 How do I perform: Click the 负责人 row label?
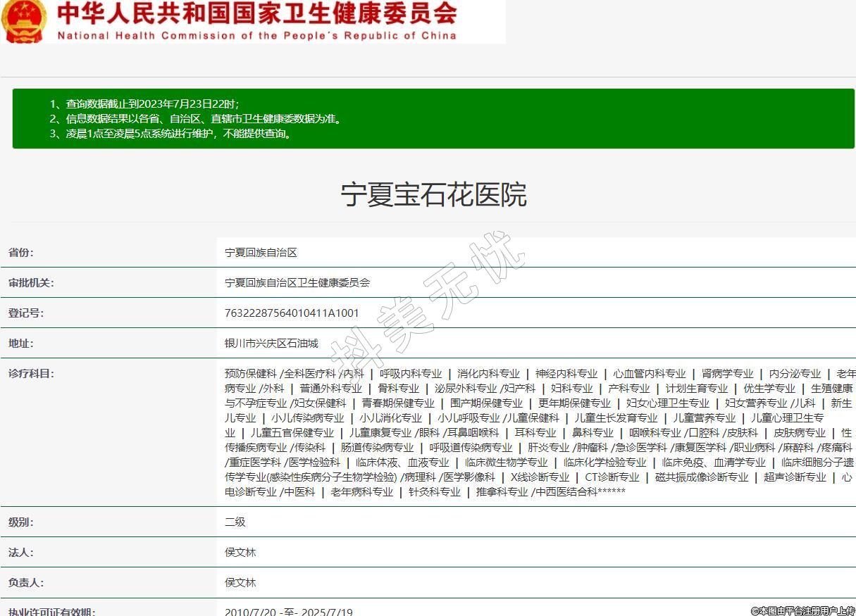(x=26, y=583)
